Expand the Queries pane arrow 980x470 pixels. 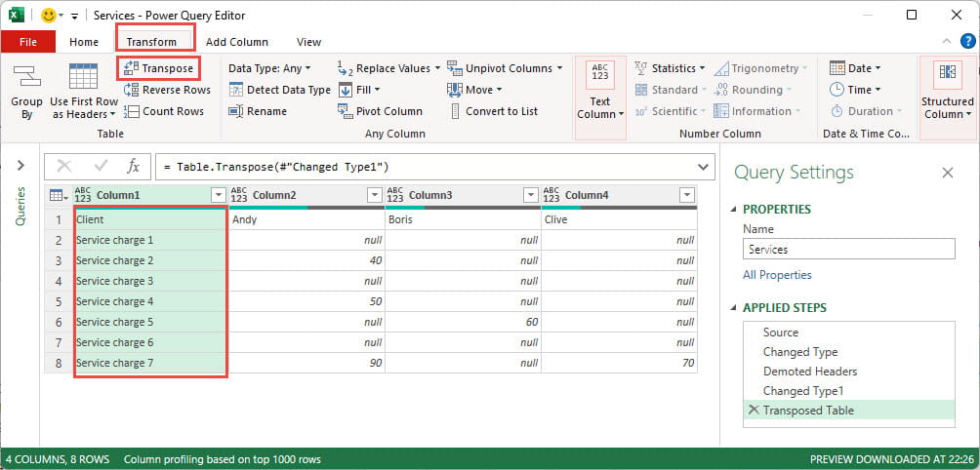[20, 166]
